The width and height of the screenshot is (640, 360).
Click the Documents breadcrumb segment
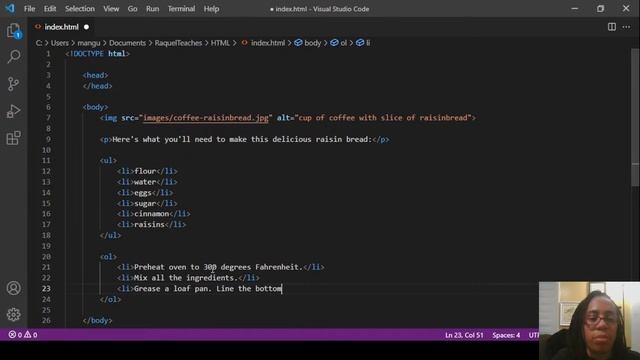coord(127,43)
